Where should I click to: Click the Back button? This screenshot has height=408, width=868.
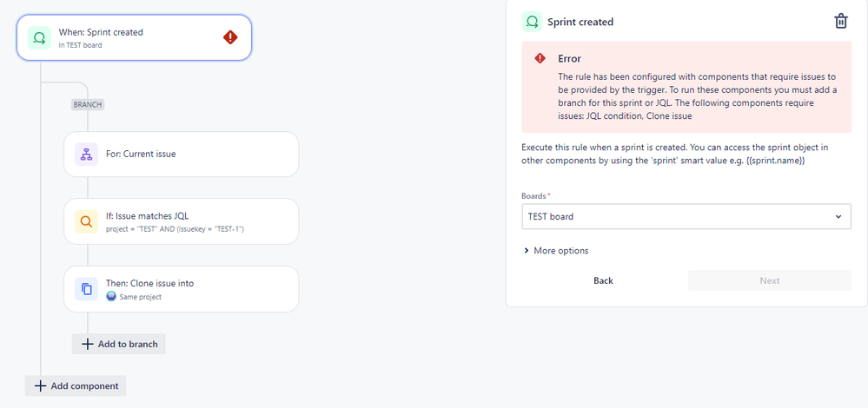603,281
